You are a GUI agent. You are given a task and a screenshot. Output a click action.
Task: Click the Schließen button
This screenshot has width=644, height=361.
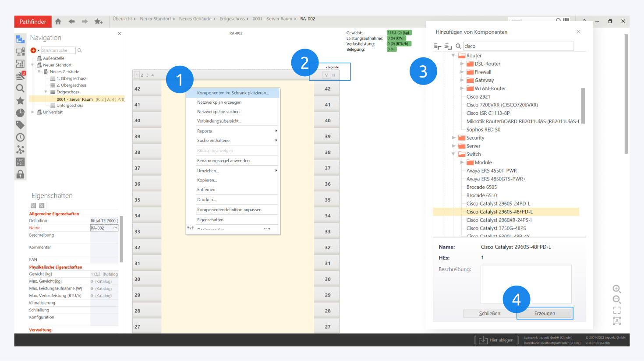coord(489,313)
